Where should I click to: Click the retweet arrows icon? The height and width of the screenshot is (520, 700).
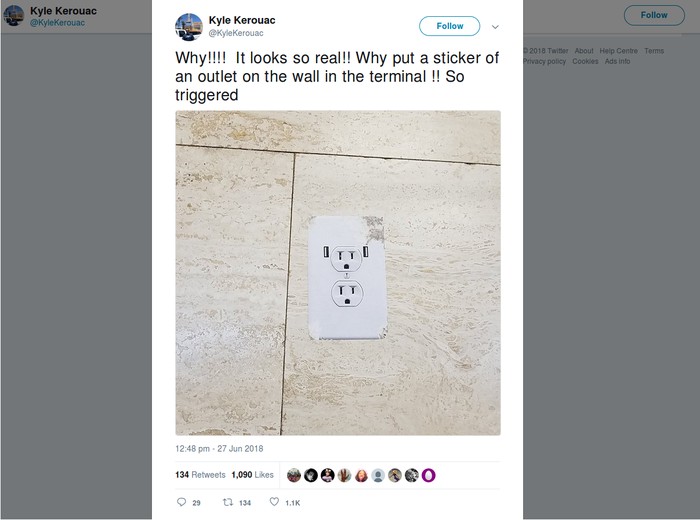click(228, 502)
